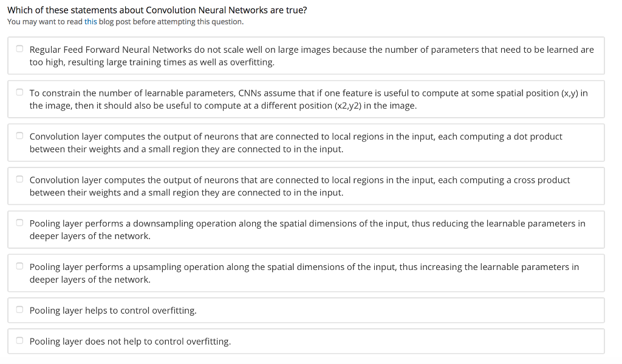Check the pooling upsampling statement
The height and width of the screenshot is (364, 622).
click(x=19, y=265)
